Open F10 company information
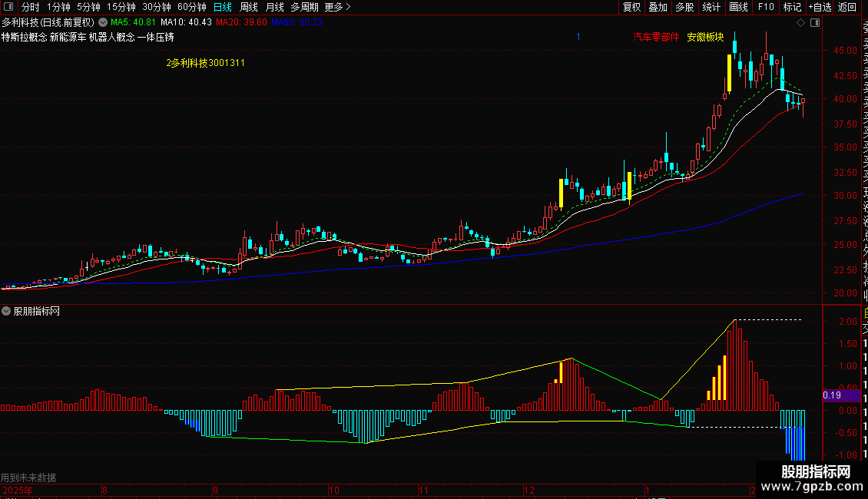 click(766, 7)
